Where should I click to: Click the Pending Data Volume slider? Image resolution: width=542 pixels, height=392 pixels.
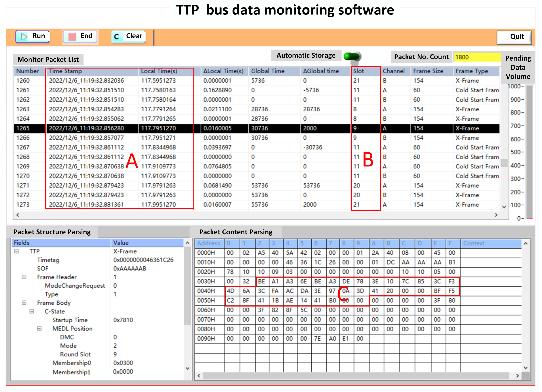pos(529,152)
